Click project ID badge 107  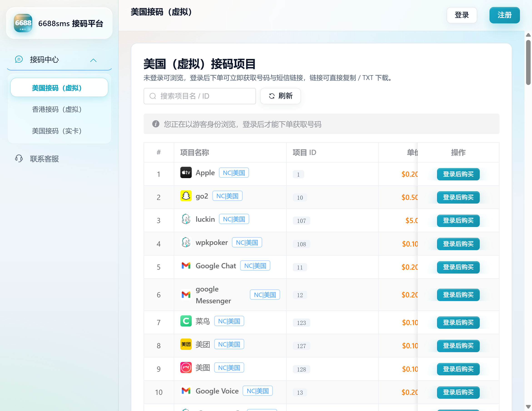pos(301,221)
